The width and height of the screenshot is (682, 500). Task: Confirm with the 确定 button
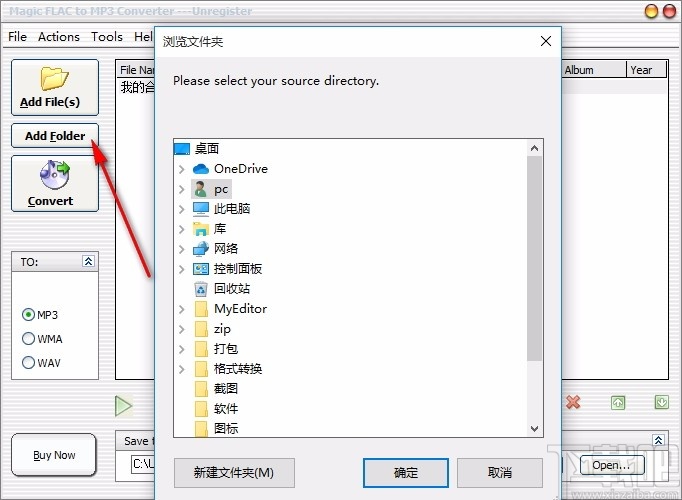pos(406,473)
